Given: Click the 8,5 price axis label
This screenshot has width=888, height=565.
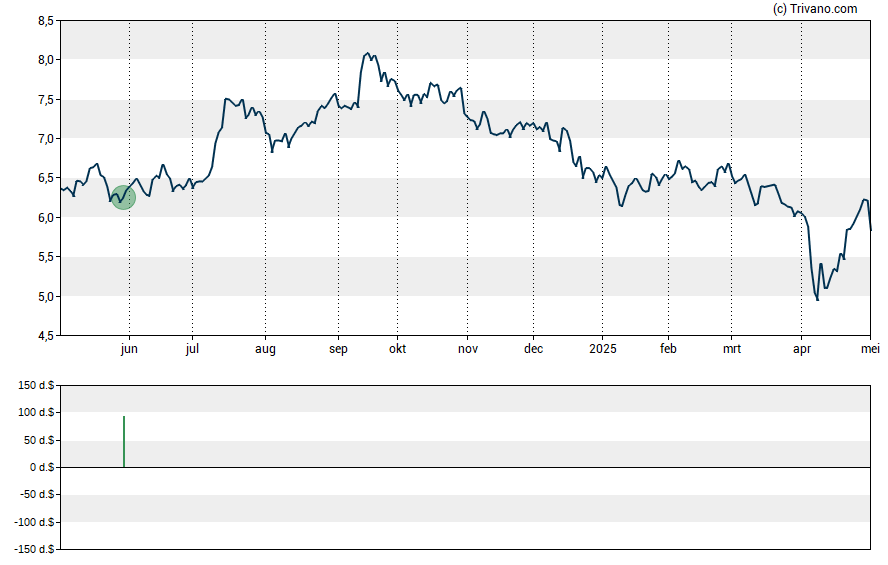Looking at the screenshot, I should point(46,21).
